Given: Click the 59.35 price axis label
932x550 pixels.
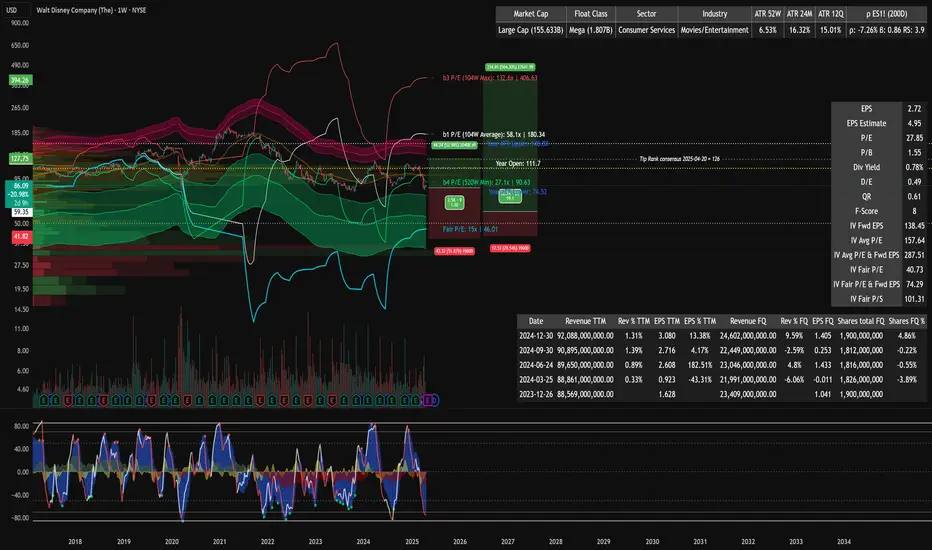Looking at the screenshot, I should pos(21,212).
